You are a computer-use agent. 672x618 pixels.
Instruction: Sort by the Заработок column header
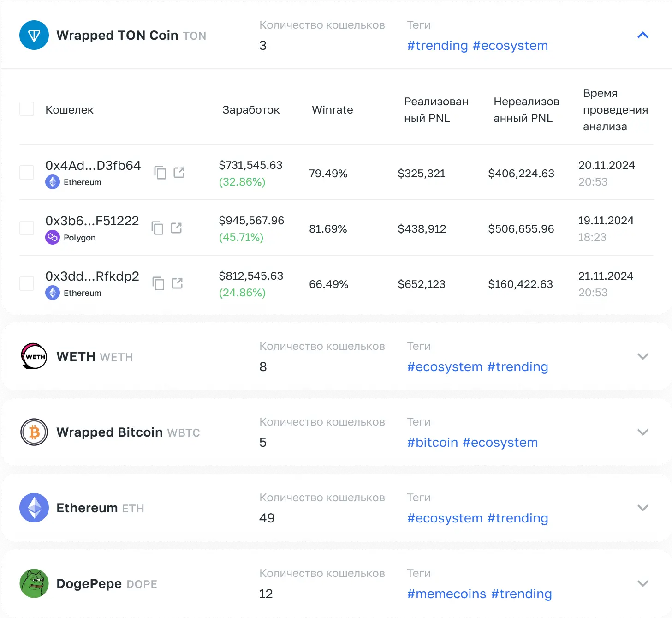coord(251,110)
